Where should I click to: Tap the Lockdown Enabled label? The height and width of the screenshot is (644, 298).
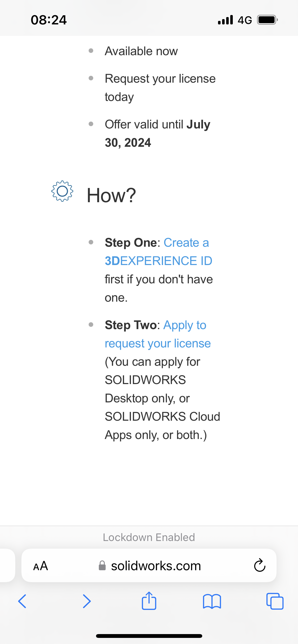[x=149, y=537]
